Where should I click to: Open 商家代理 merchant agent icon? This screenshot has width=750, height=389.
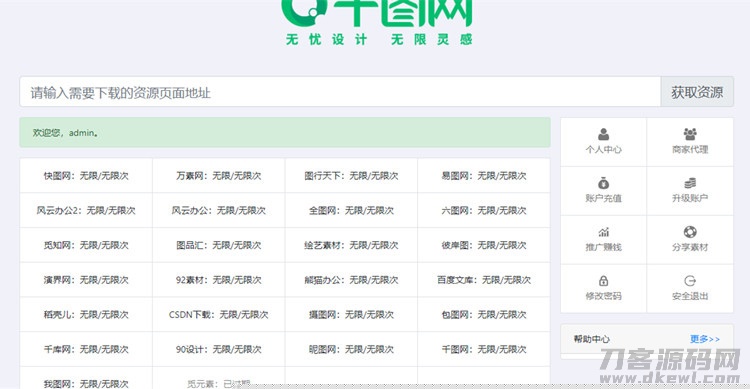(x=690, y=134)
